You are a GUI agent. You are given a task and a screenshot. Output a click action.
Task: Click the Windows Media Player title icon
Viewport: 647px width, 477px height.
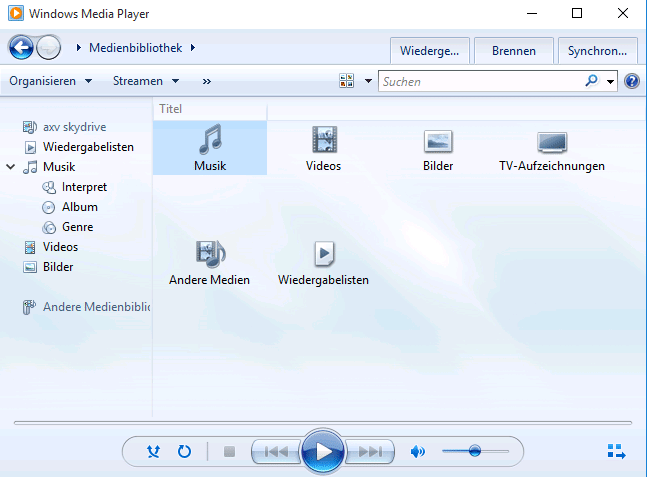(16, 13)
